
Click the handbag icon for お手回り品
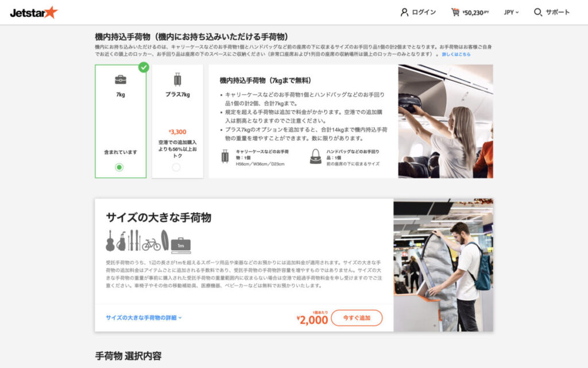tap(315, 156)
